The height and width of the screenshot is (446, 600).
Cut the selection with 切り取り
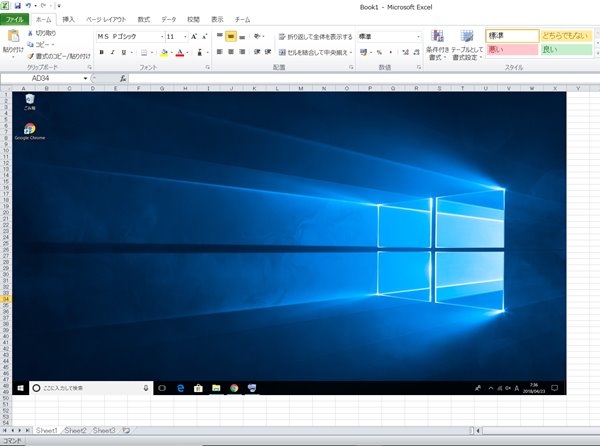tap(42, 33)
